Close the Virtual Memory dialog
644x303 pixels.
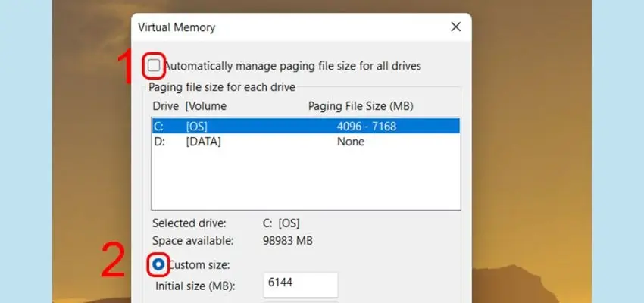[455, 27]
